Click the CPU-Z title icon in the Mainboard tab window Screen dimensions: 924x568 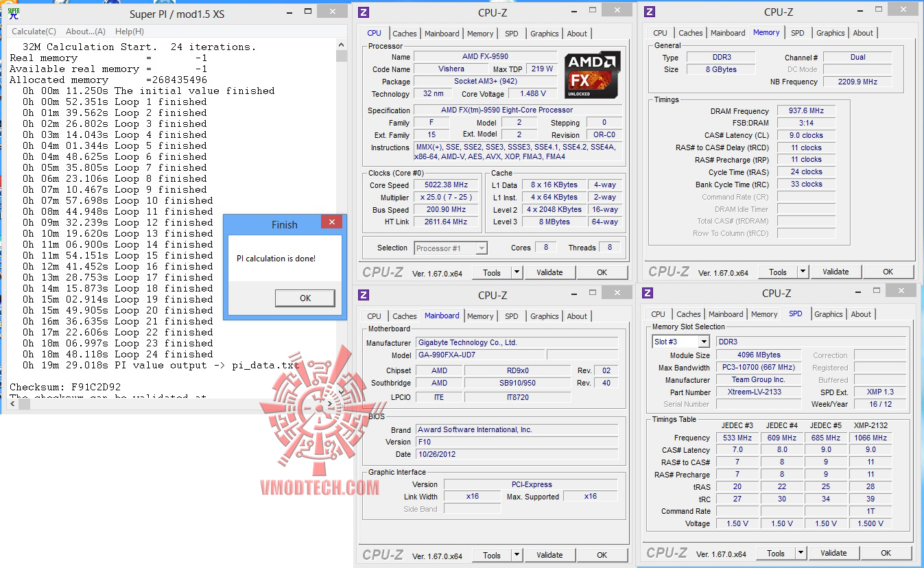pos(364,295)
